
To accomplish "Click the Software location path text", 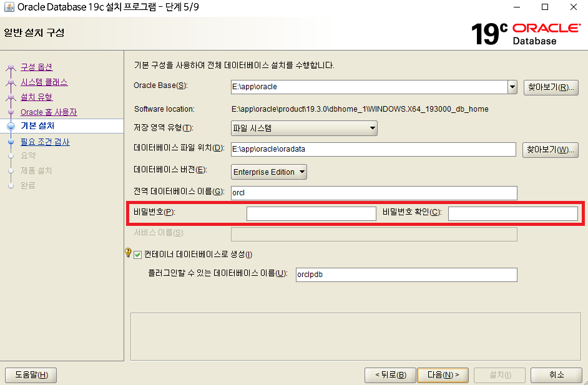I will click(360, 109).
